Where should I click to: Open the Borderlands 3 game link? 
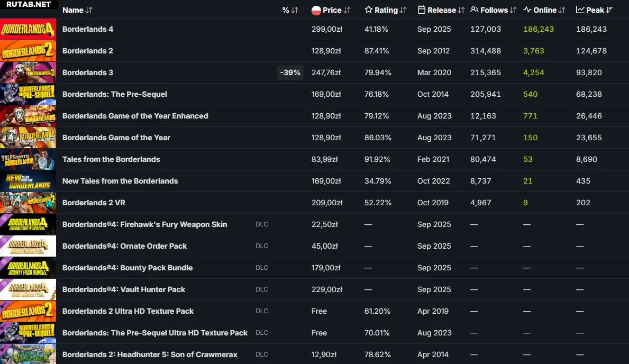click(87, 72)
